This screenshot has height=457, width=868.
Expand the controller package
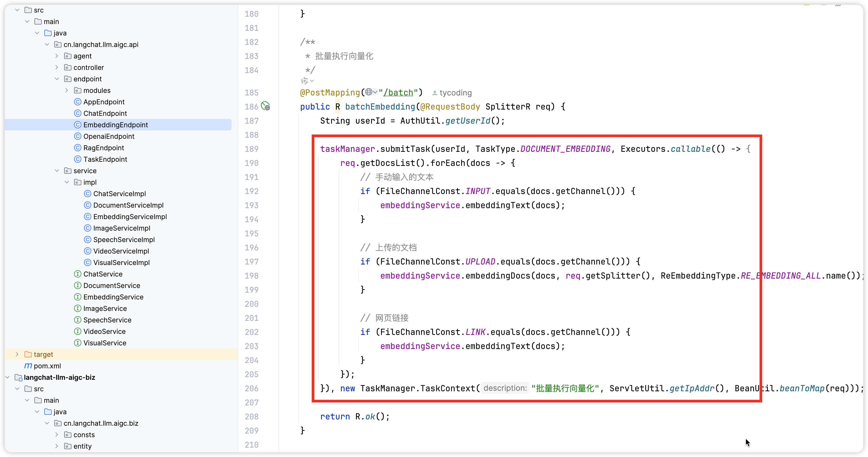[x=57, y=67]
